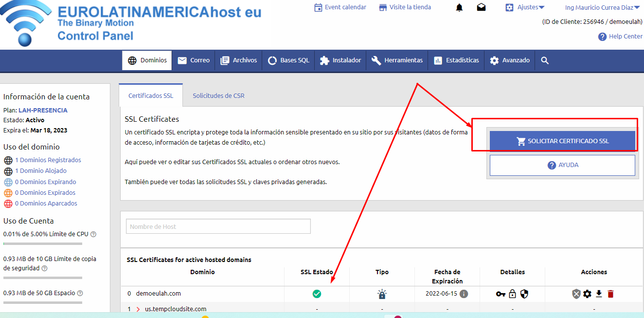Screen dimensions: 644x318
Task: Click the SSL Estado column header
Action: click(317, 272)
